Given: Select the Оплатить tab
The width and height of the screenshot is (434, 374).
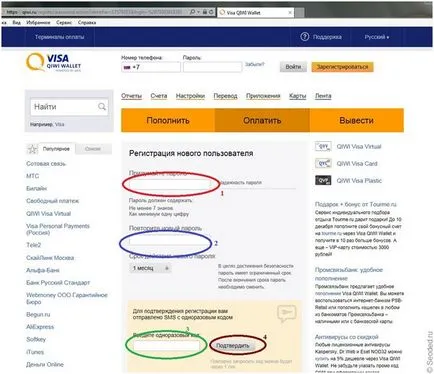Looking at the screenshot, I should (262, 120).
